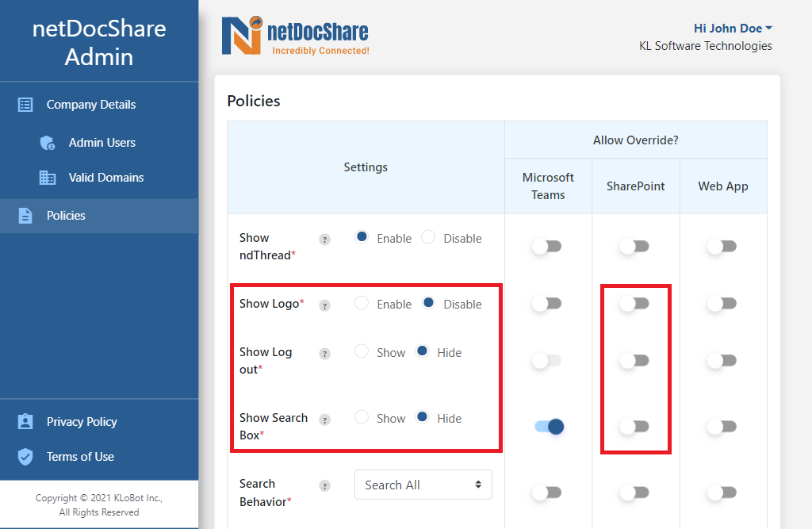
Task: Open Policies in sidebar
Action: tap(99, 216)
